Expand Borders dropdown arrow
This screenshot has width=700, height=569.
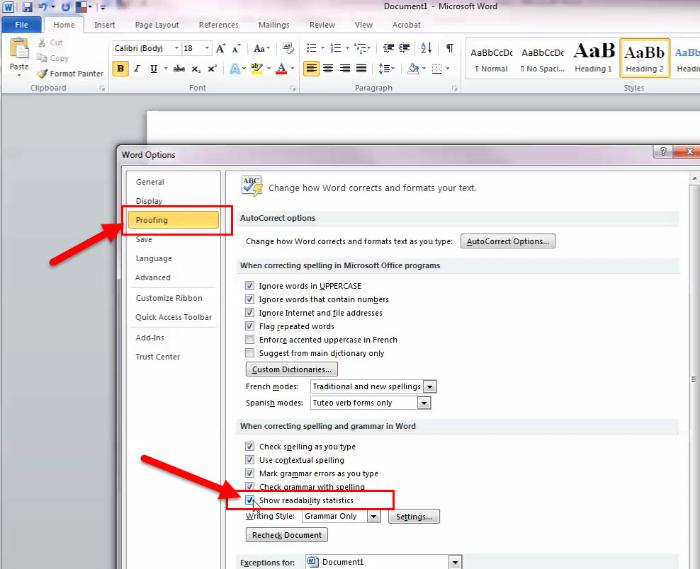click(x=447, y=68)
